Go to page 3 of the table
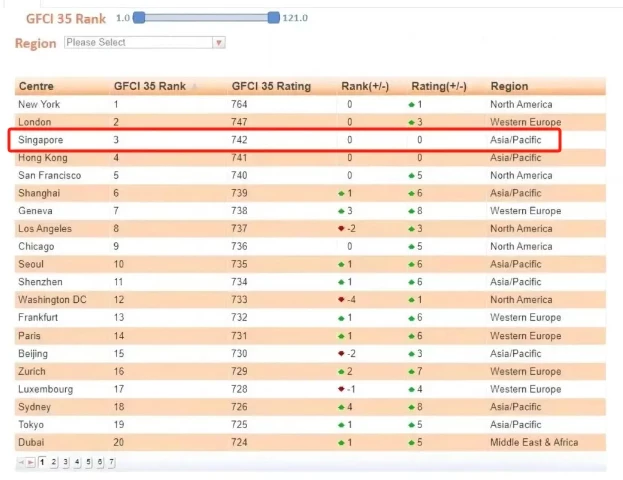623x480 pixels. click(66, 462)
